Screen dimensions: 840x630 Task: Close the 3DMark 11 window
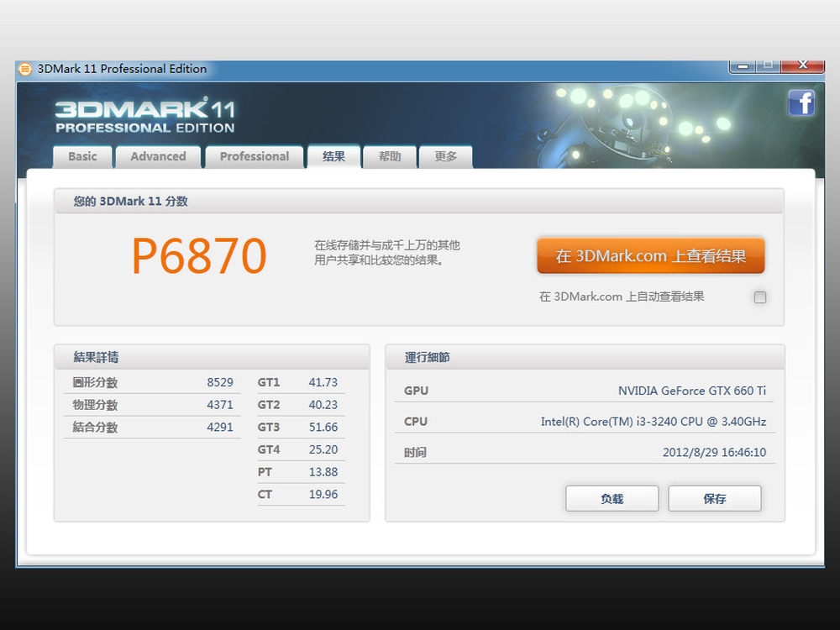tap(802, 66)
